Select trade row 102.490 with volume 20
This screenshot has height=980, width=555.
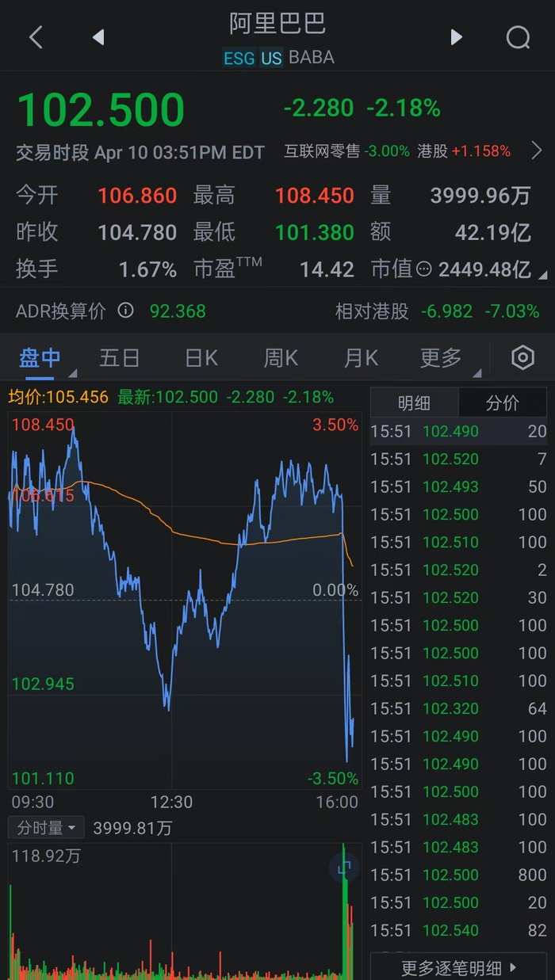(x=458, y=431)
